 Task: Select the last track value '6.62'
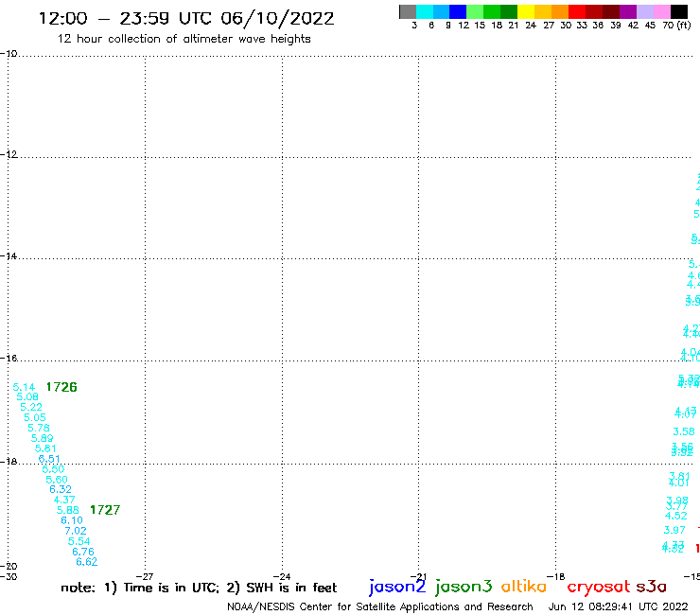(x=87, y=561)
